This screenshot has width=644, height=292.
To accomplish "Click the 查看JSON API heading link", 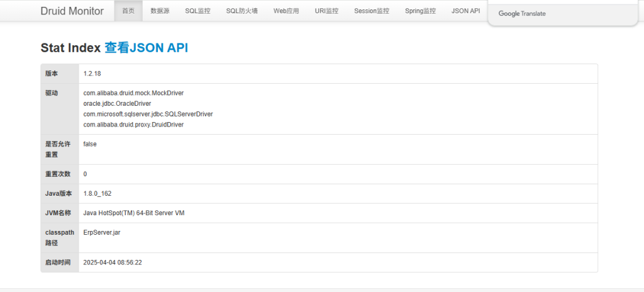I will coord(146,48).
